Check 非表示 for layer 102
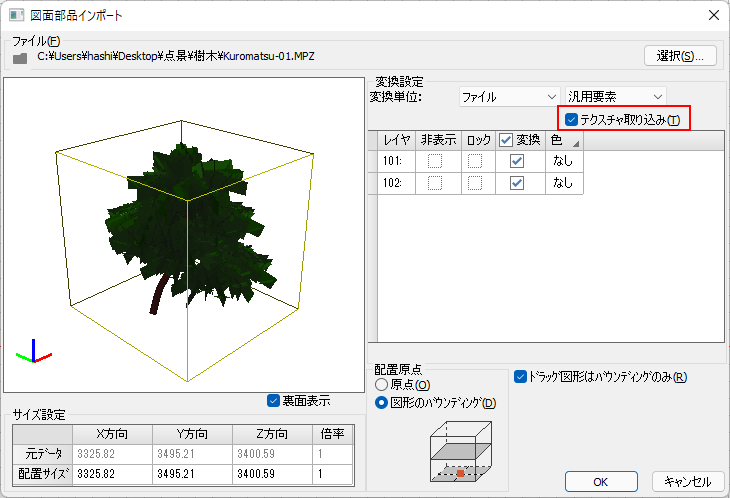This screenshot has height=498, width=730. [x=435, y=182]
